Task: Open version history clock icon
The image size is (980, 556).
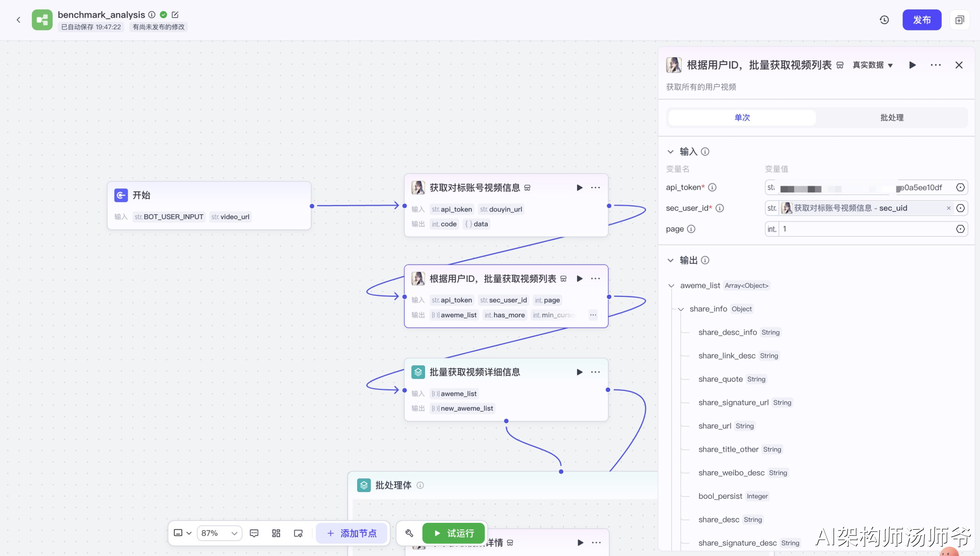Action: [884, 20]
